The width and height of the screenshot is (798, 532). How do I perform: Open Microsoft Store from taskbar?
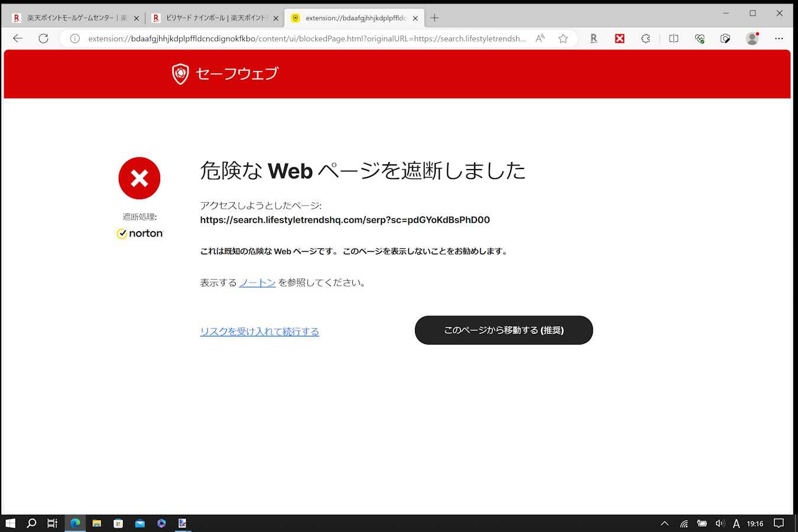(118, 523)
